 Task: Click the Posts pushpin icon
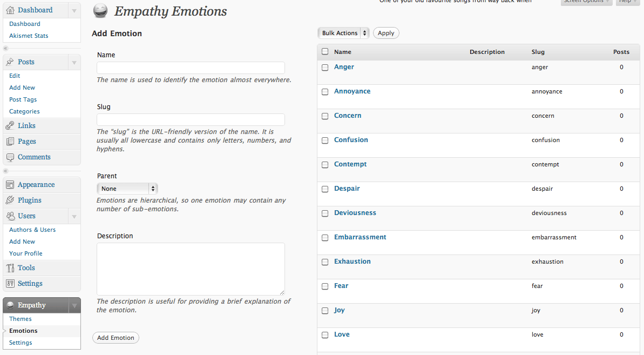pos(10,62)
